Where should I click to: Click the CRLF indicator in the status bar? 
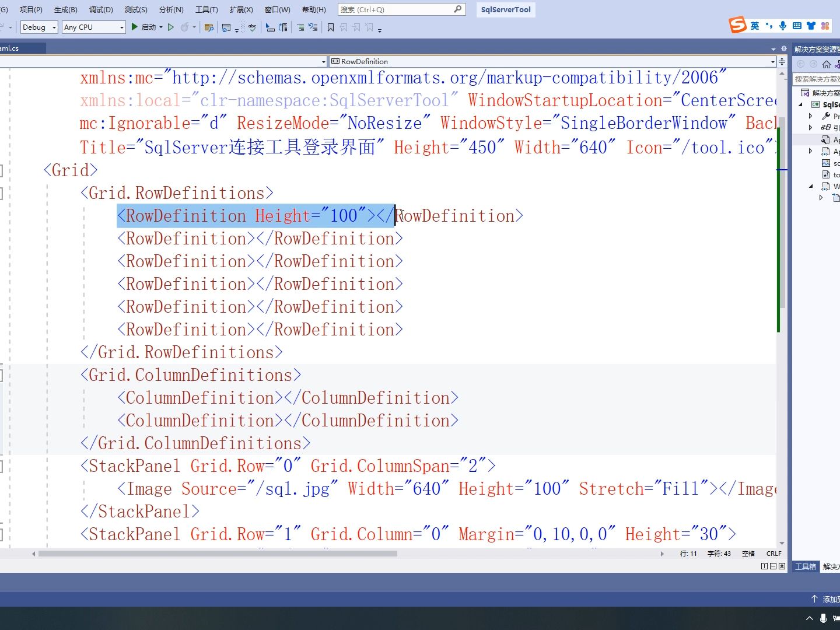coord(773,554)
